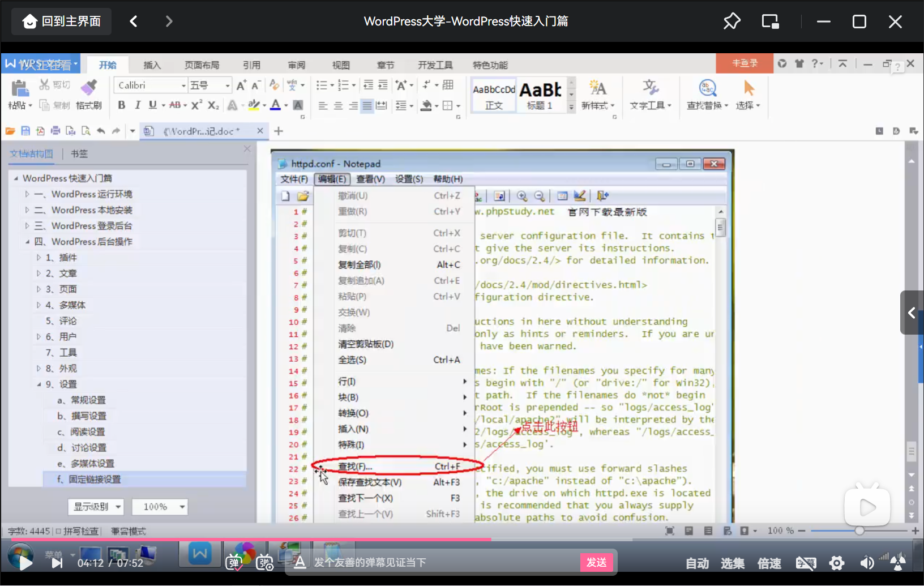This screenshot has width=924, height=586.
Task: Click the shrink font A- icon
Action: (x=256, y=85)
